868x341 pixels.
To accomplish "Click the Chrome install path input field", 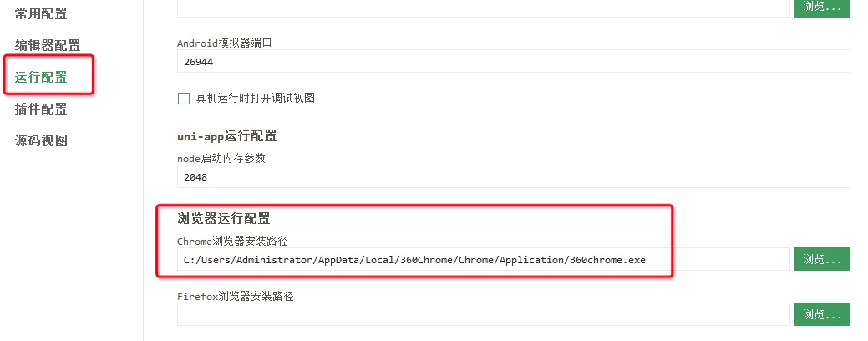I will (x=483, y=259).
